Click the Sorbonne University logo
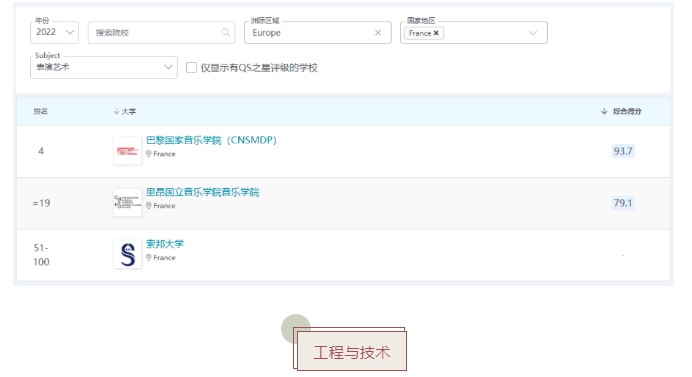 coord(128,254)
